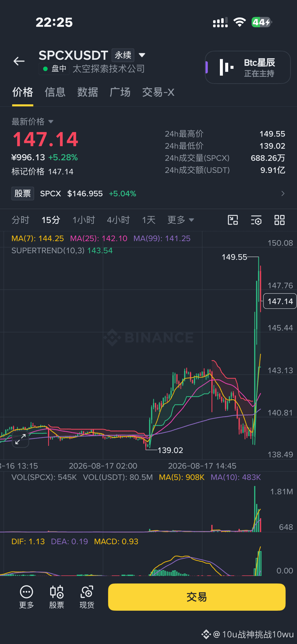The width and height of the screenshot is (297, 644).
Task: Expand chart to fullscreen
Action: [20, 439]
